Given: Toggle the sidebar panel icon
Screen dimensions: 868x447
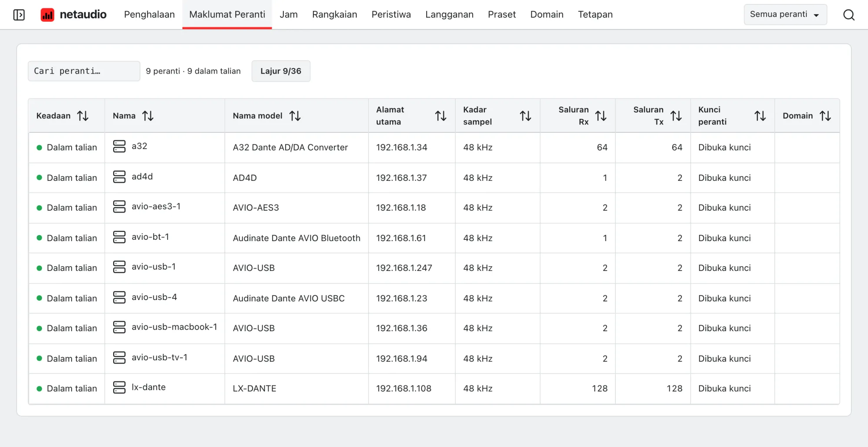Looking at the screenshot, I should 19,15.
